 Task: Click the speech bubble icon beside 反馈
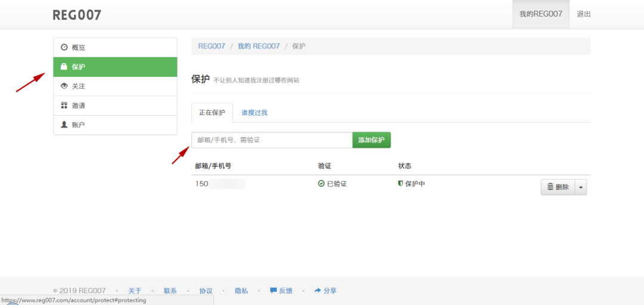(273, 290)
